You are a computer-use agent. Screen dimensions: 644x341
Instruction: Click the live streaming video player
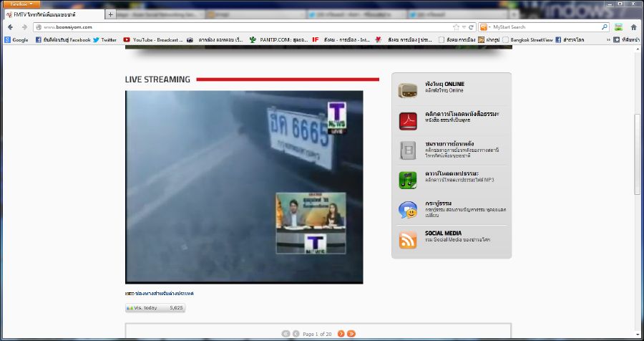(244, 187)
